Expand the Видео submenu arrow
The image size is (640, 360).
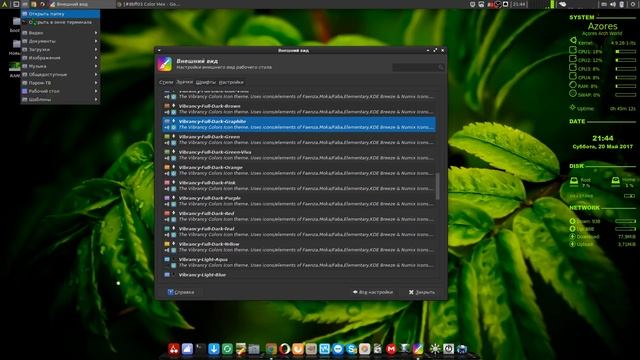click(x=96, y=33)
